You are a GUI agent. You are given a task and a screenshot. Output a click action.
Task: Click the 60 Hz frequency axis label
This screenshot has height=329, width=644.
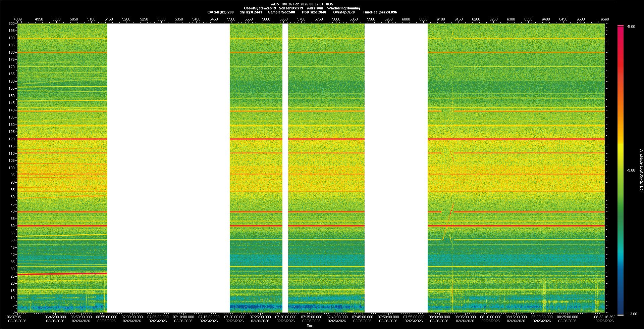tap(12, 226)
